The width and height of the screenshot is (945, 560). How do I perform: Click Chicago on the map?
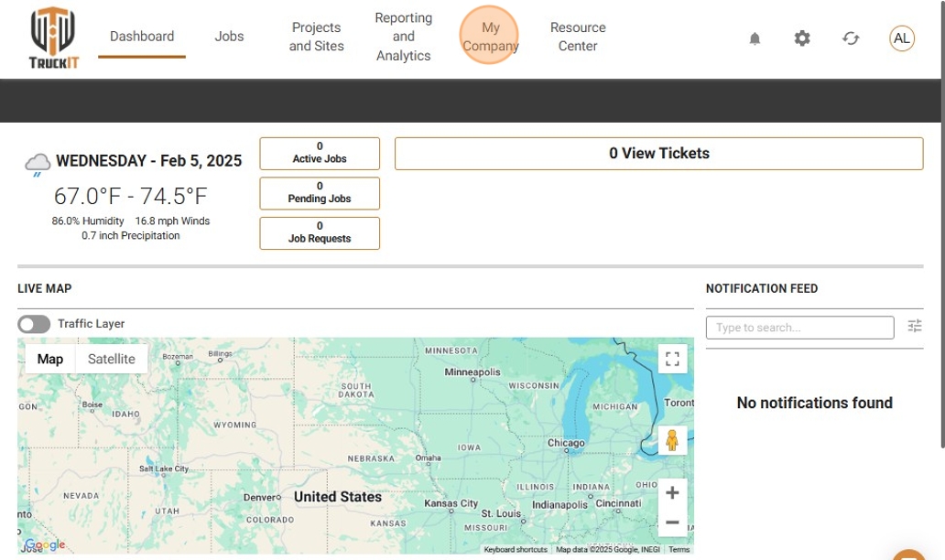[x=566, y=443]
